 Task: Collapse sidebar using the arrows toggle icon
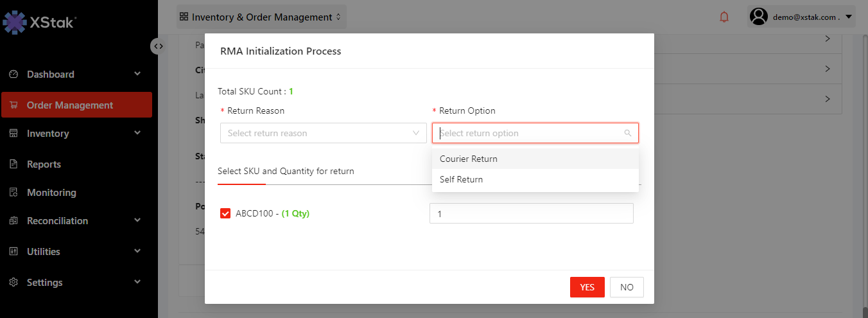pos(158,46)
